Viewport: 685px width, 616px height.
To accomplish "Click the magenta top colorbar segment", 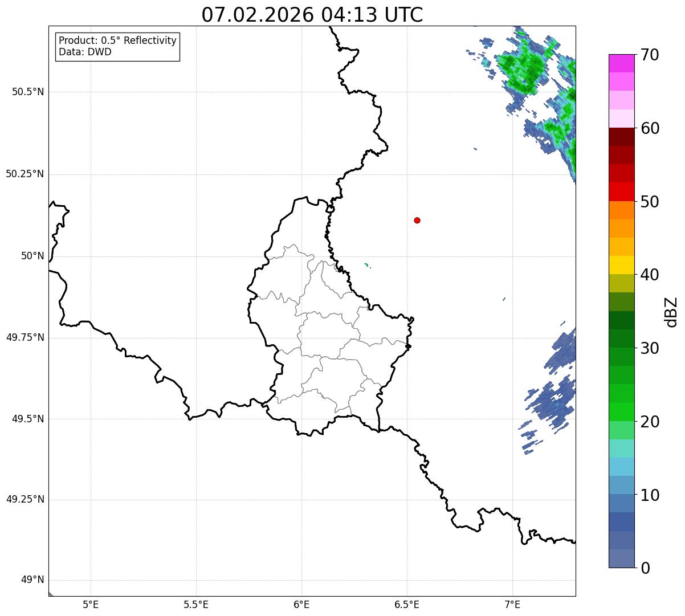I will point(621,63).
